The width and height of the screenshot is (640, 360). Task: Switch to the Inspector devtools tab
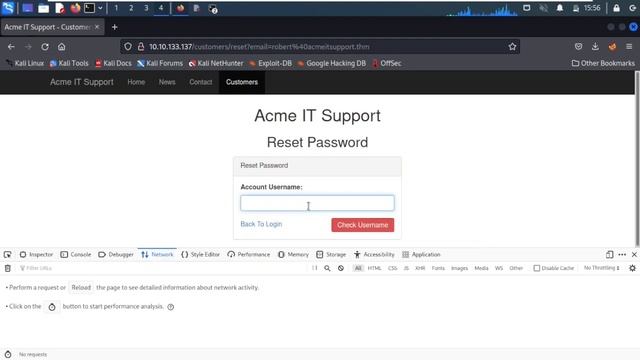click(36, 254)
